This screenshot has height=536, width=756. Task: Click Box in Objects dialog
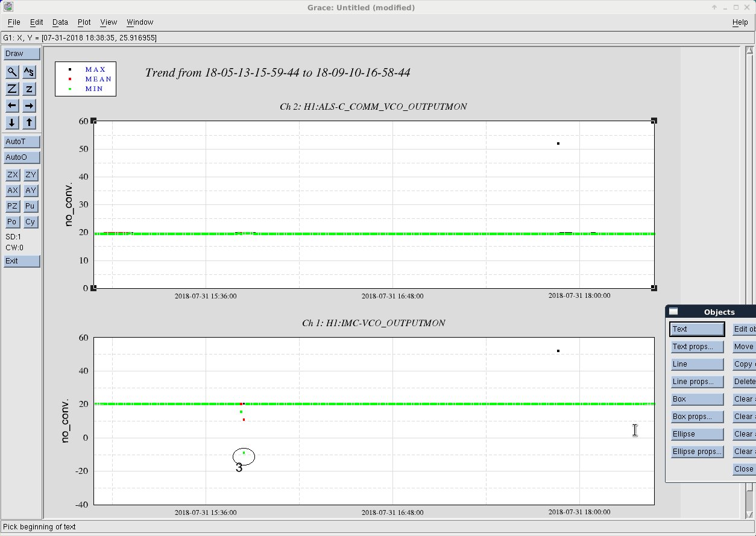click(x=698, y=399)
